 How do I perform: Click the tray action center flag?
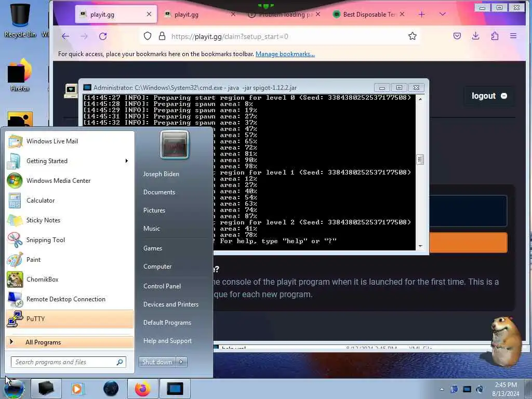point(454,389)
